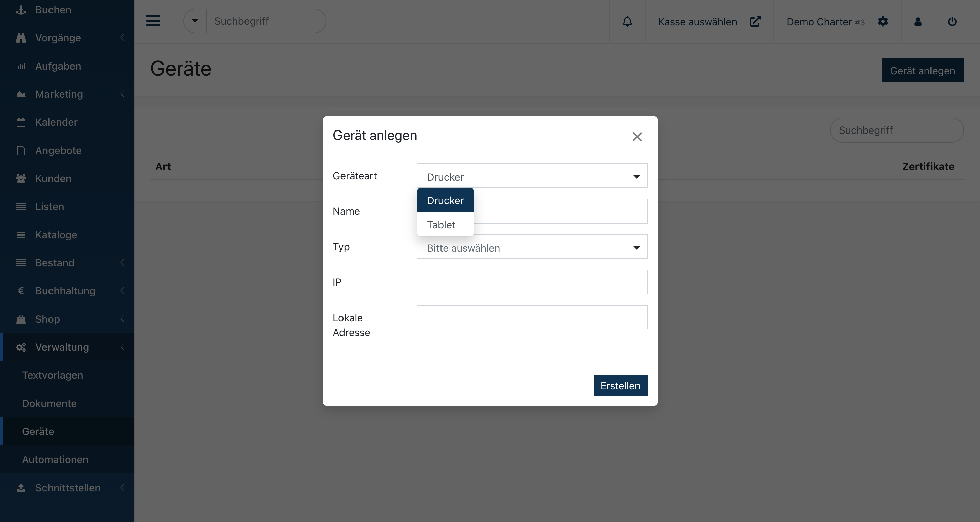Image resolution: width=980 pixels, height=522 pixels.
Task: Click the external link icon beside Kasse auswählen
Action: 755,22
